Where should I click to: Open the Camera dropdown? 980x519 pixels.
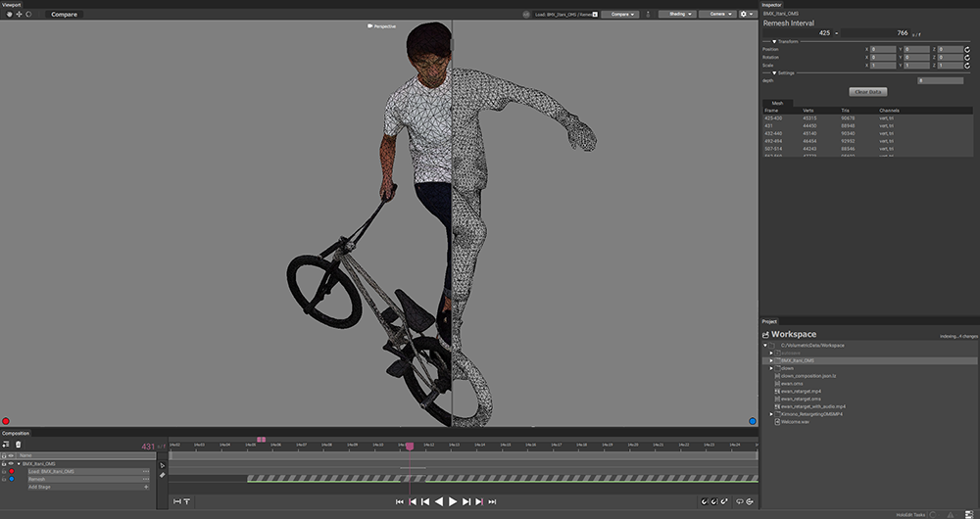point(717,14)
